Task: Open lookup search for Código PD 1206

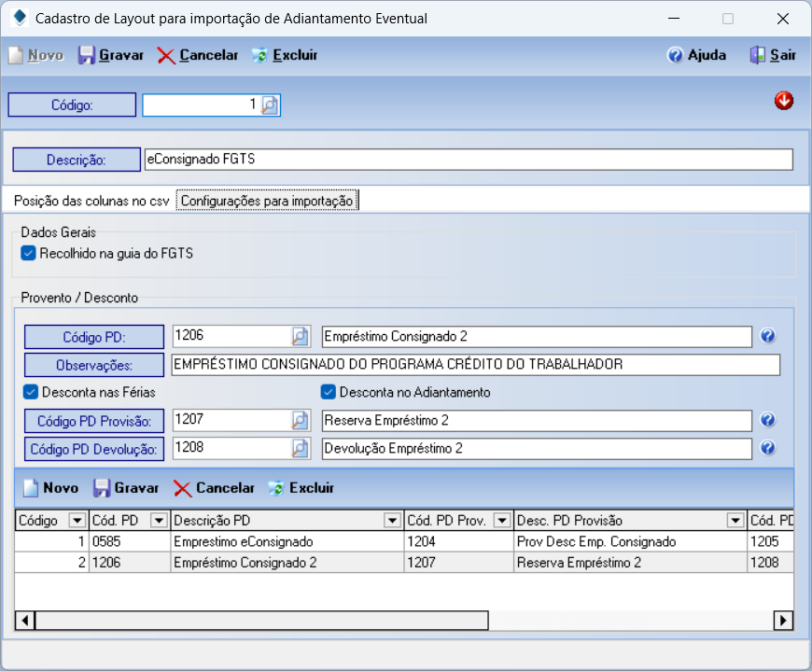Action: point(300,336)
